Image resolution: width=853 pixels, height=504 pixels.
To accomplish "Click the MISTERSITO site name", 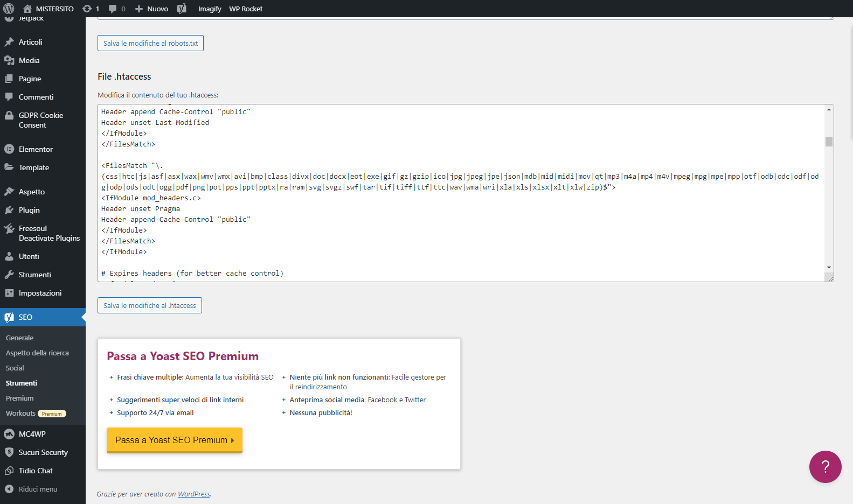I will click(55, 9).
